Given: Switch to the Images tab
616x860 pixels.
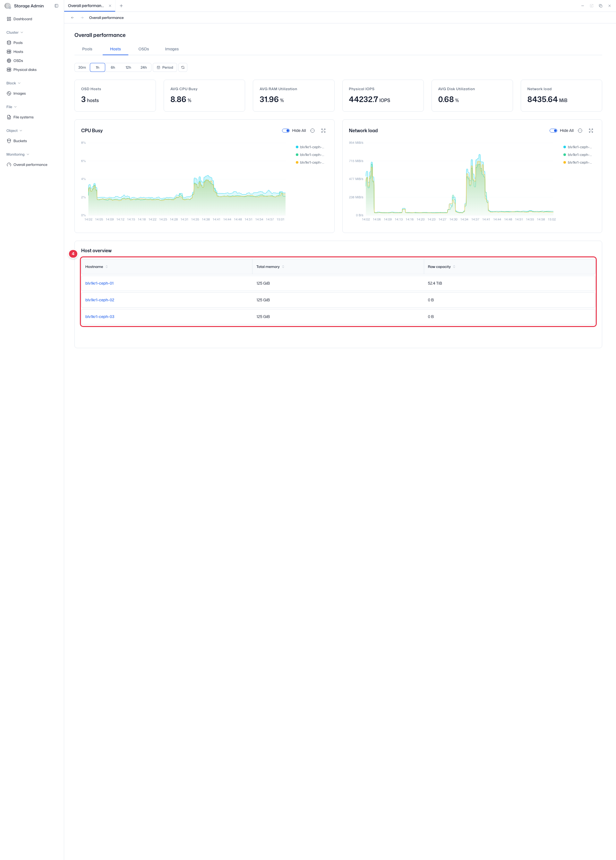Looking at the screenshot, I should [172, 49].
